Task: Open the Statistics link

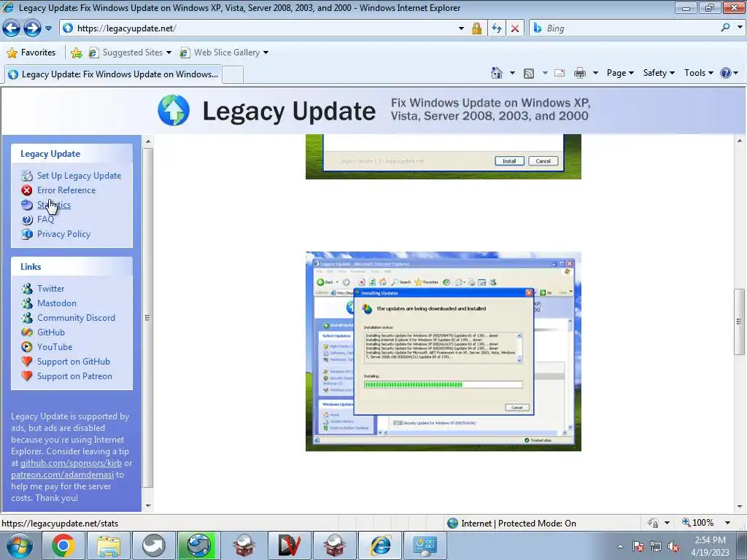Action: (54, 205)
